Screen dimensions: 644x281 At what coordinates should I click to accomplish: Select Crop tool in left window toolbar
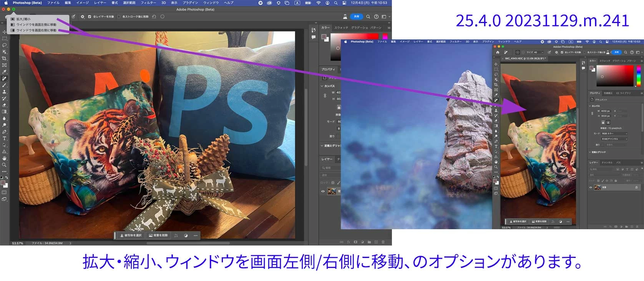pyautogui.click(x=4, y=58)
